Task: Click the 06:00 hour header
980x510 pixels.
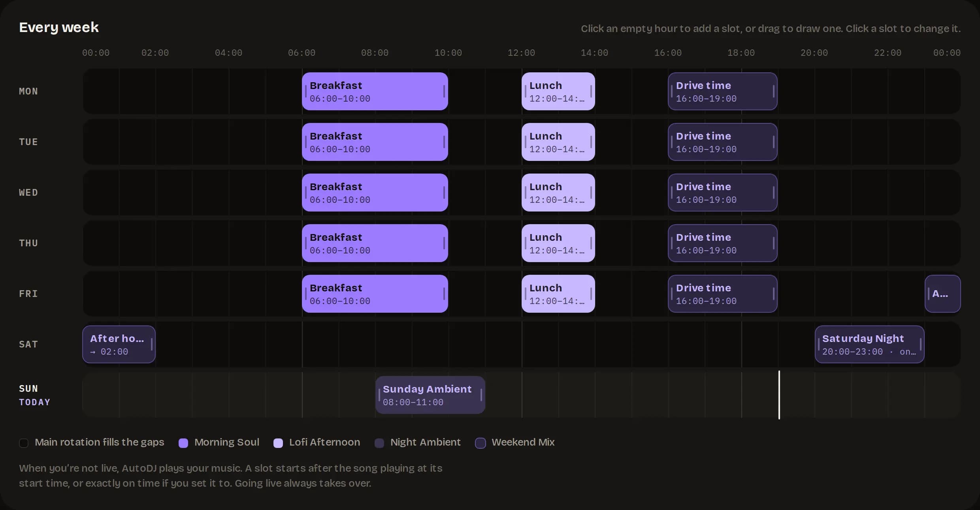Action: coord(302,53)
